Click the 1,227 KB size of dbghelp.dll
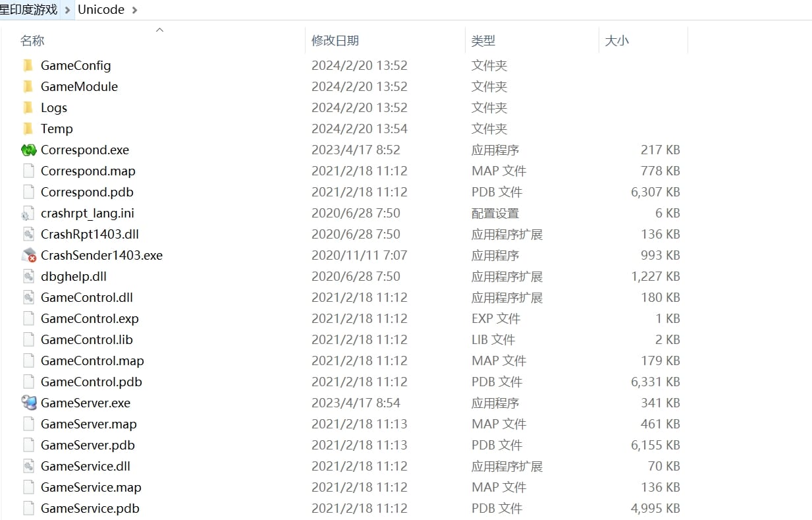The image size is (812, 520). (x=655, y=276)
